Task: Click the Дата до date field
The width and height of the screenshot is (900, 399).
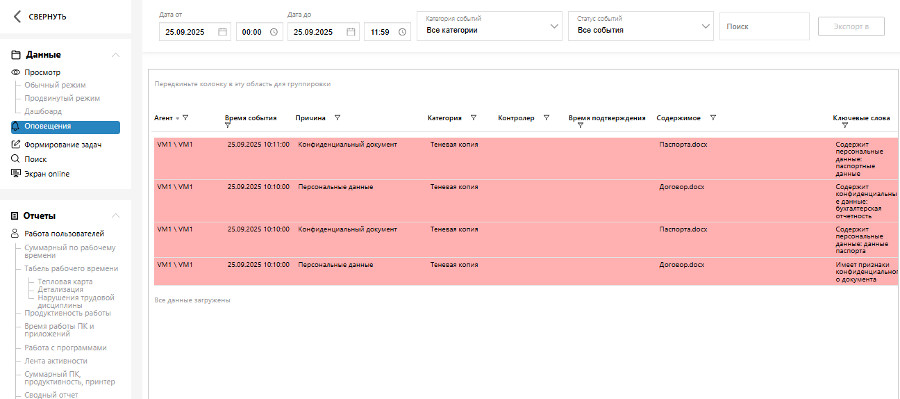Action: [323, 32]
